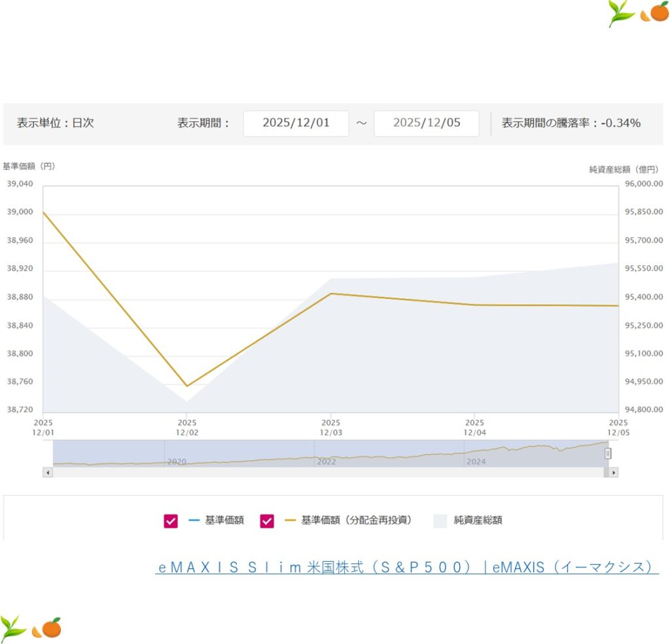Click the gold line peak at 2025 12/03
Screen dimensions: 670x644
[x=331, y=294]
